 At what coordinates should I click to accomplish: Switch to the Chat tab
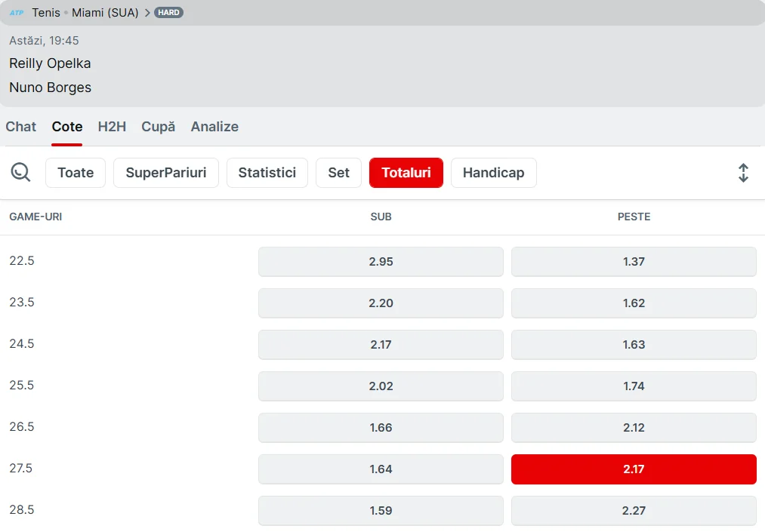pyautogui.click(x=21, y=127)
